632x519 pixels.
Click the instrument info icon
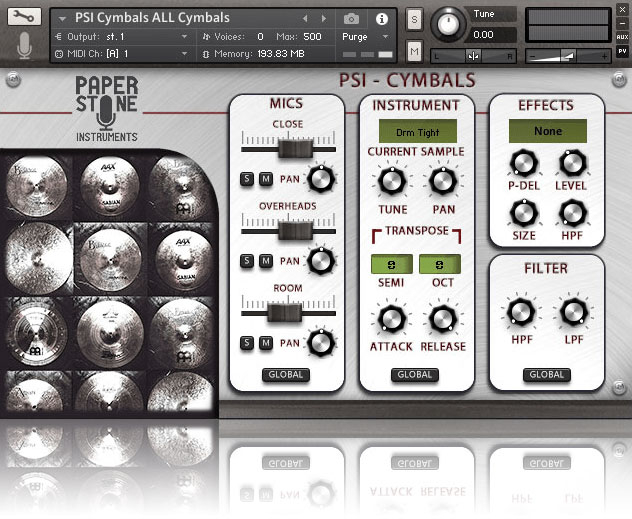pos(381,18)
